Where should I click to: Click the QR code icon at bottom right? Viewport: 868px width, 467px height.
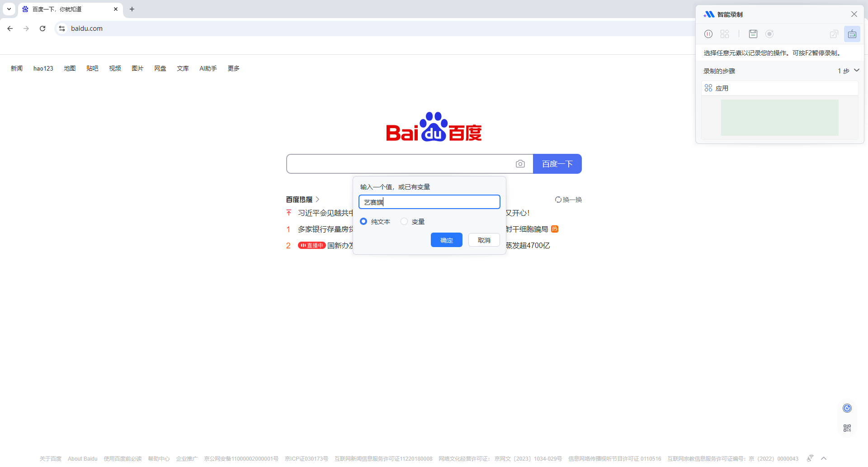click(x=847, y=428)
